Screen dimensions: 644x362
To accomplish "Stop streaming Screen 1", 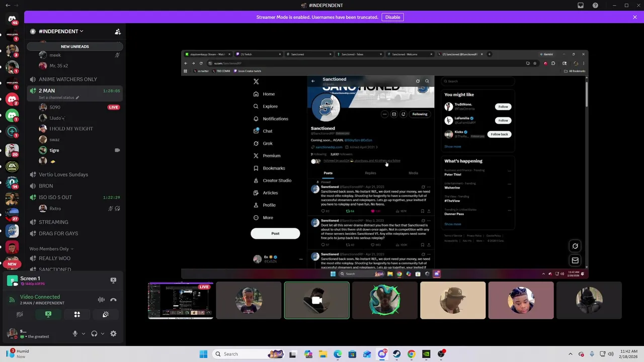I will (113, 280).
